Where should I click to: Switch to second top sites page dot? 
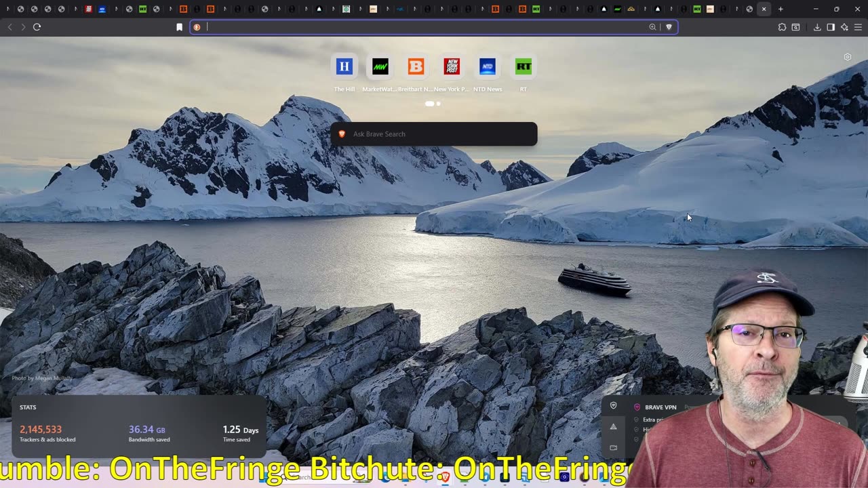tap(438, 104)
